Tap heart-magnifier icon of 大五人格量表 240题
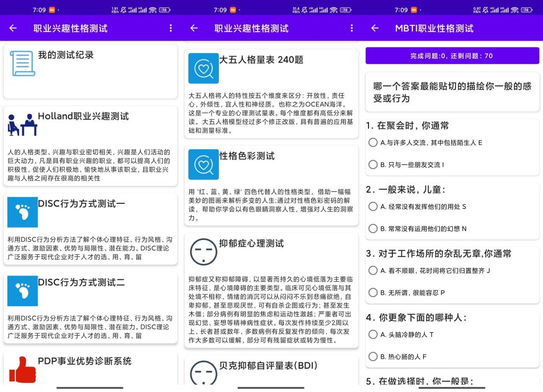This screenshot has width=543, height=392. [203, 68]
